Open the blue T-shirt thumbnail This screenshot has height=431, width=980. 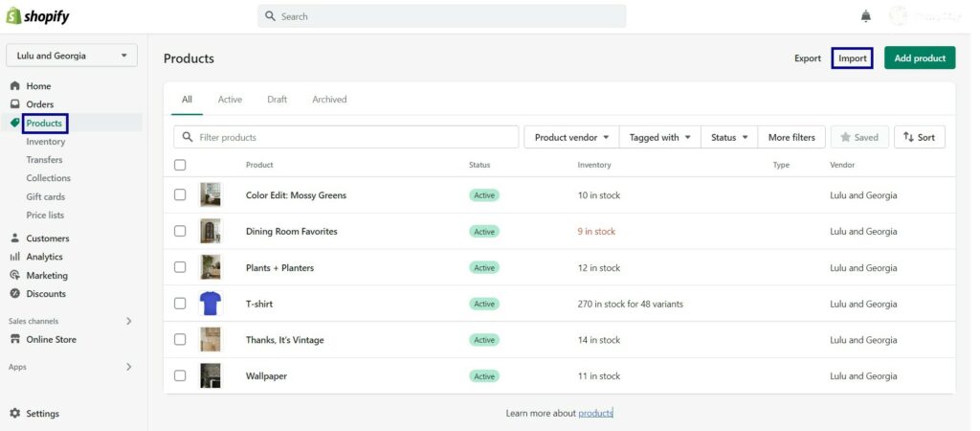click(211, 304)
